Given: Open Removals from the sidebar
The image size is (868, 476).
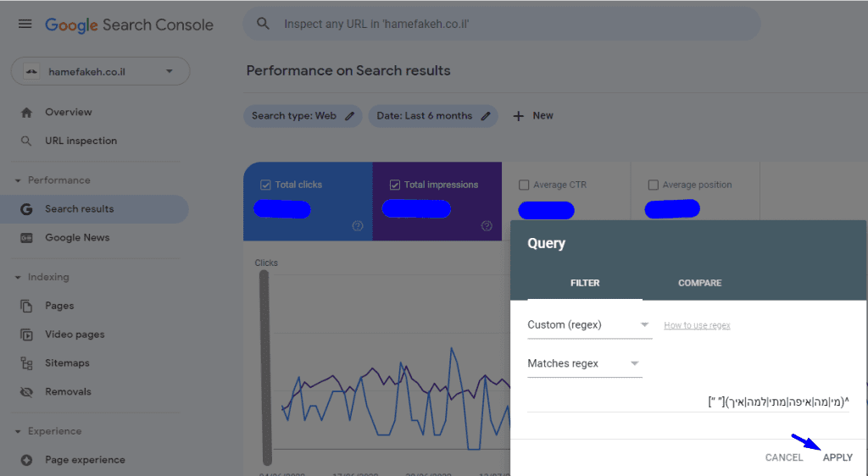Looking at the screenshot, I should pos(68,392).
